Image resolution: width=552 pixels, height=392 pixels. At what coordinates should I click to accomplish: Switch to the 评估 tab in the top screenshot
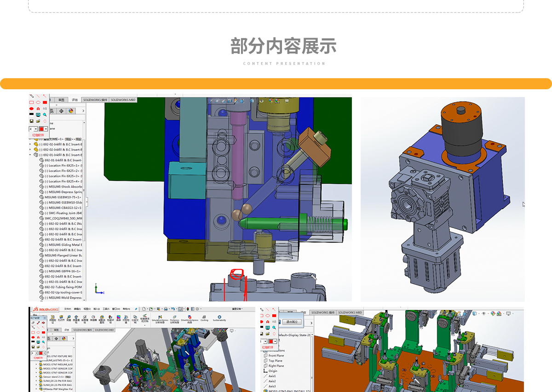point(75,100)
